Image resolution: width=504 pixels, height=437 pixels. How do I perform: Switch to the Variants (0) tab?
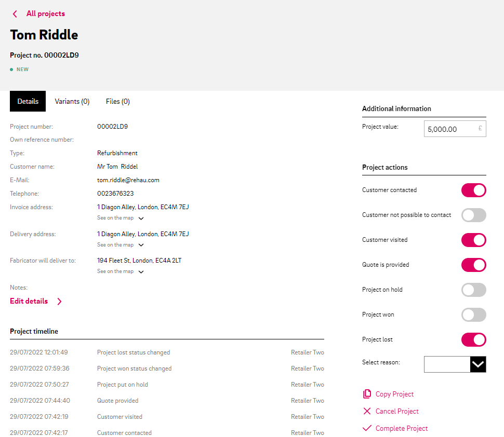72,102
